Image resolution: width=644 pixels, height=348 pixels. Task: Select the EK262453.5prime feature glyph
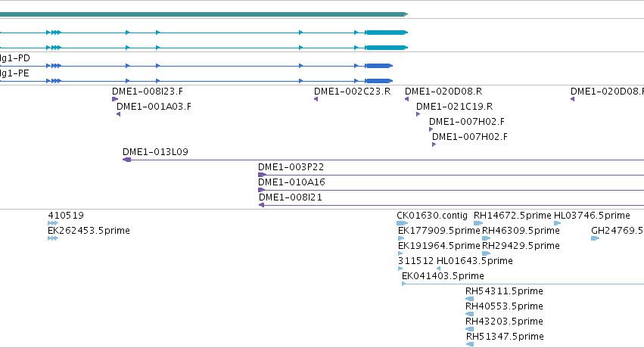(x=53, y=238)
